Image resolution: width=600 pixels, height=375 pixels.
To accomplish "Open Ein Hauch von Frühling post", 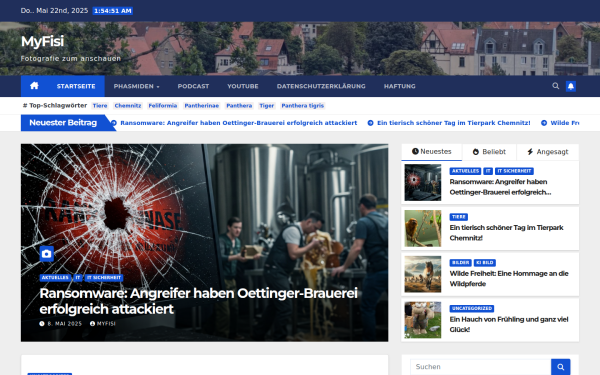I will click(x=509, y=324).
